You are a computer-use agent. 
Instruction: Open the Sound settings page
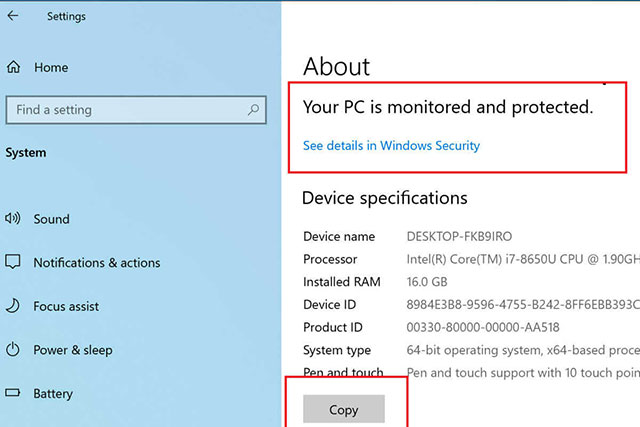51,219
